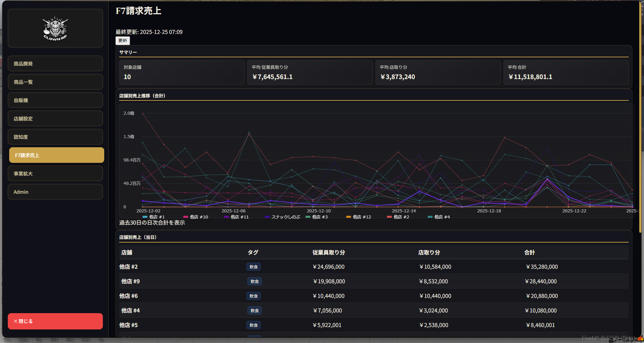The height and width of the screenshot is (343, 644).
Task: Click the 他店 #12 orange legend marker
Action: tap(349, 217)
